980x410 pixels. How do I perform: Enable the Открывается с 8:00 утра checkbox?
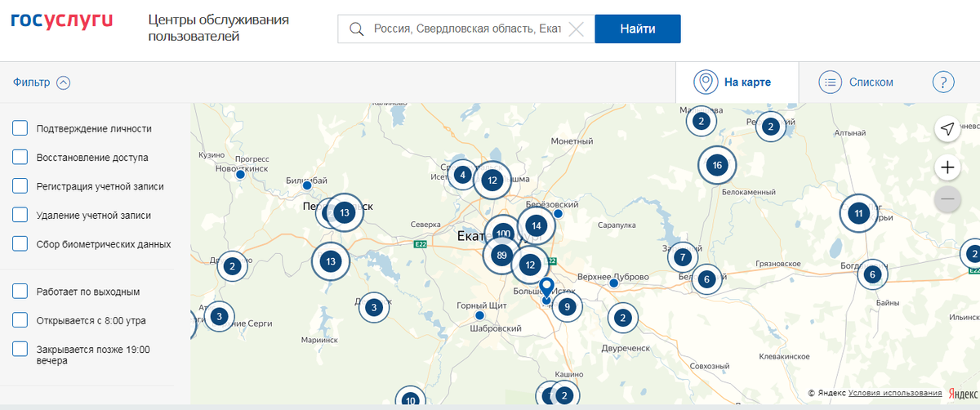(20, 320)
